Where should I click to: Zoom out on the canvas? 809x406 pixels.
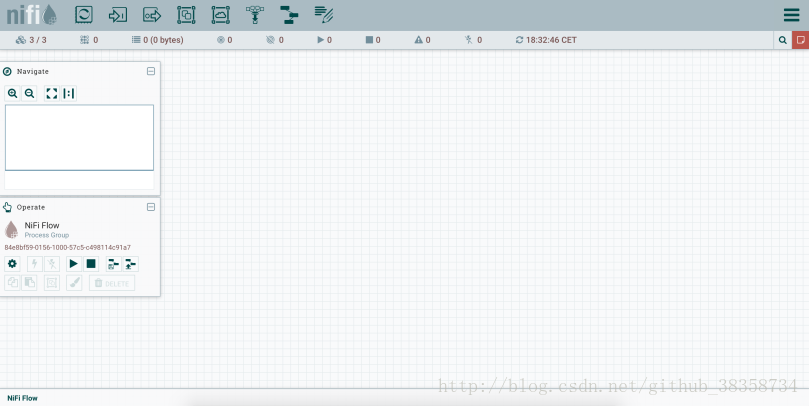click(x=29, y=93)
